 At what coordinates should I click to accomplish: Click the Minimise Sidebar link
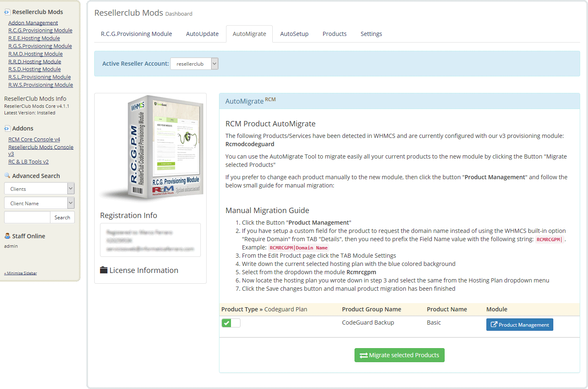tap(21, 273)
